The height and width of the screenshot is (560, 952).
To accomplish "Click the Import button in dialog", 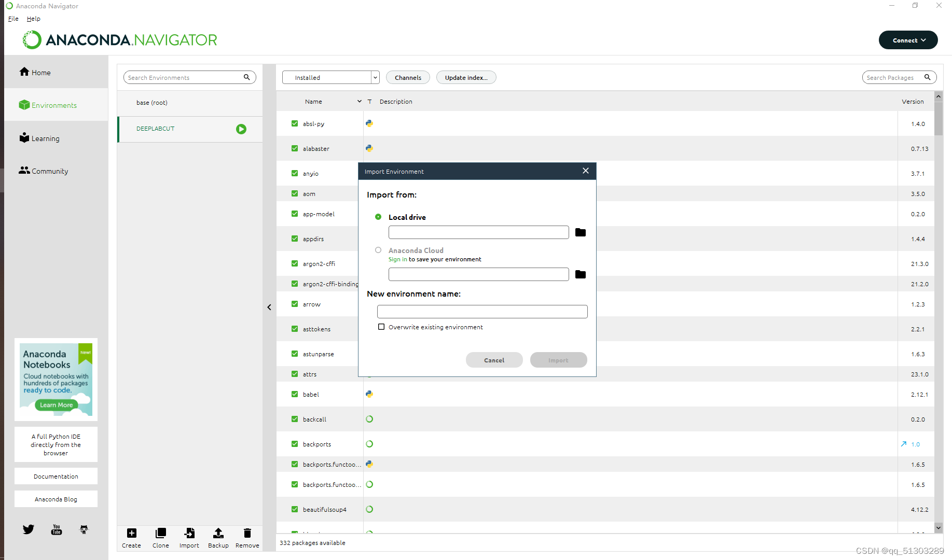I will [559, 360].
